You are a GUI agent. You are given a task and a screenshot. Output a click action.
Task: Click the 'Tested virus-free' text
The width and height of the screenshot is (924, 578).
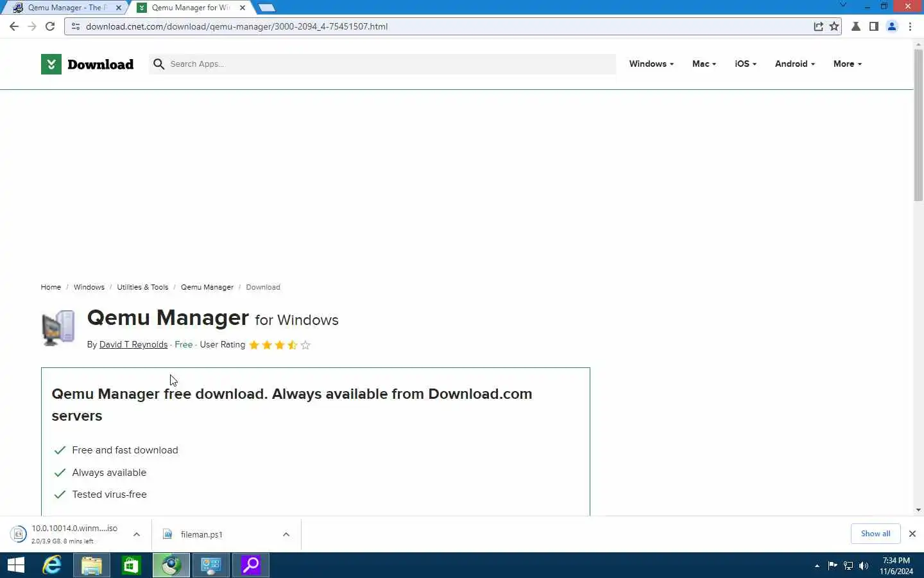[x=110, y=495]
